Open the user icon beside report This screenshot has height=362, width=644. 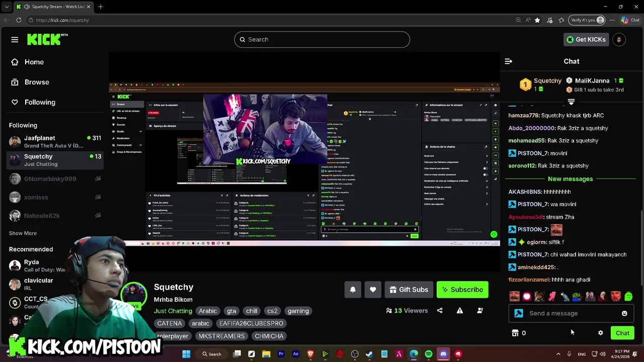coord(480,311)
